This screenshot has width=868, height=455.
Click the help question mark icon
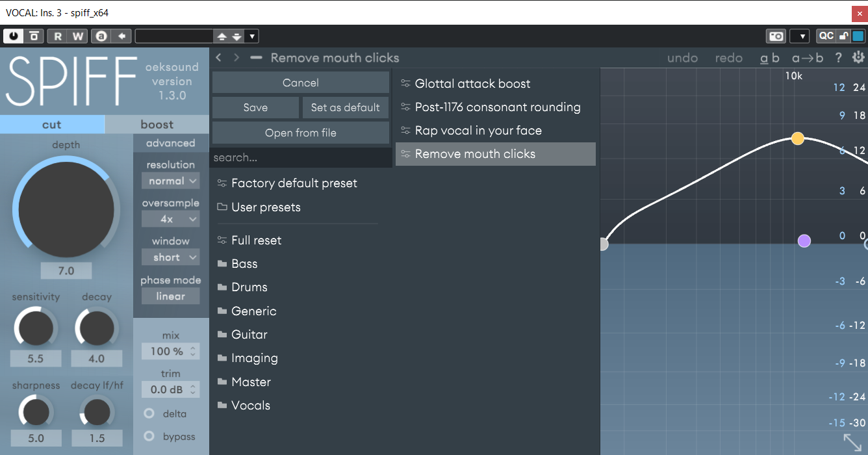tap(838, 58)
